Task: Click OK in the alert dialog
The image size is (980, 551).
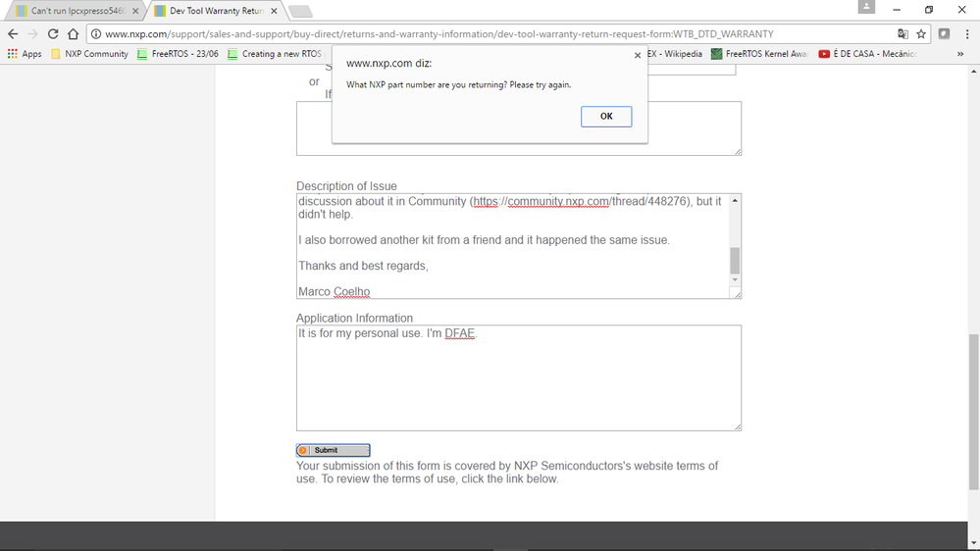Action: point(606,117)
